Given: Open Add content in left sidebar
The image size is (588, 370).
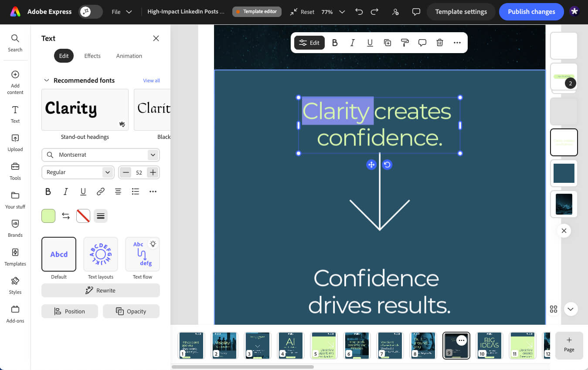Looking at the screenshot, I should tap(15, 82).
